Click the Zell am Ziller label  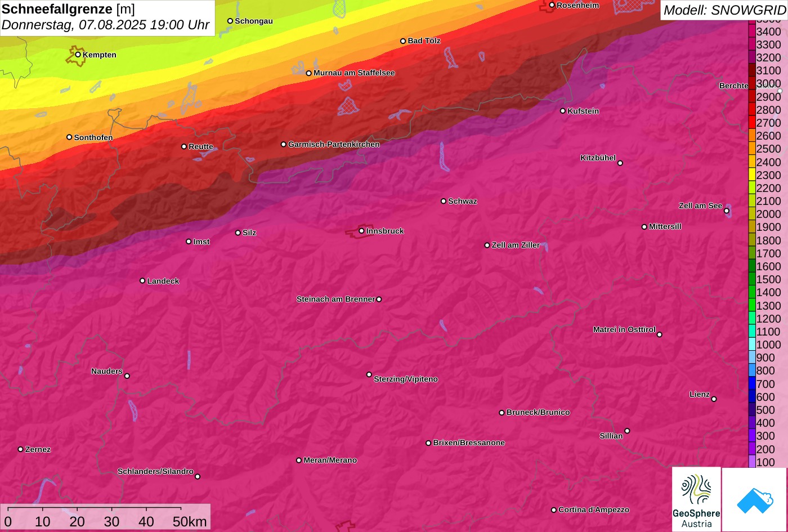click(x=516, y=245)
